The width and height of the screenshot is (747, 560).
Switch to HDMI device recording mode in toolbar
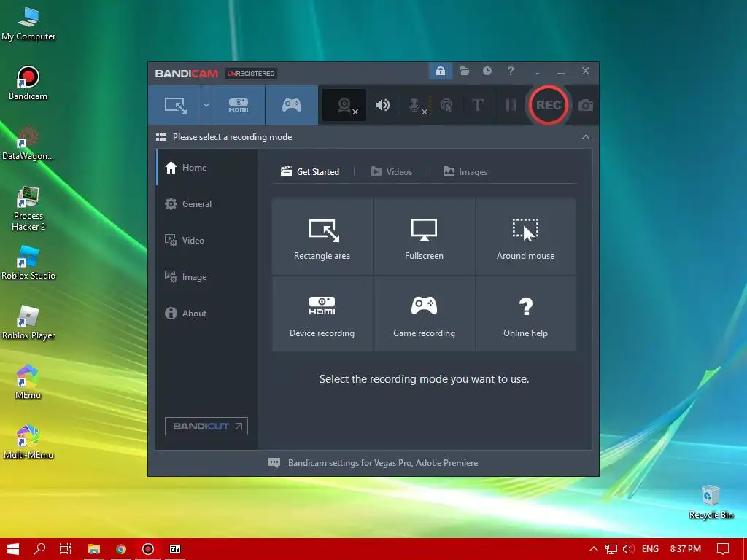pos(239,105)
